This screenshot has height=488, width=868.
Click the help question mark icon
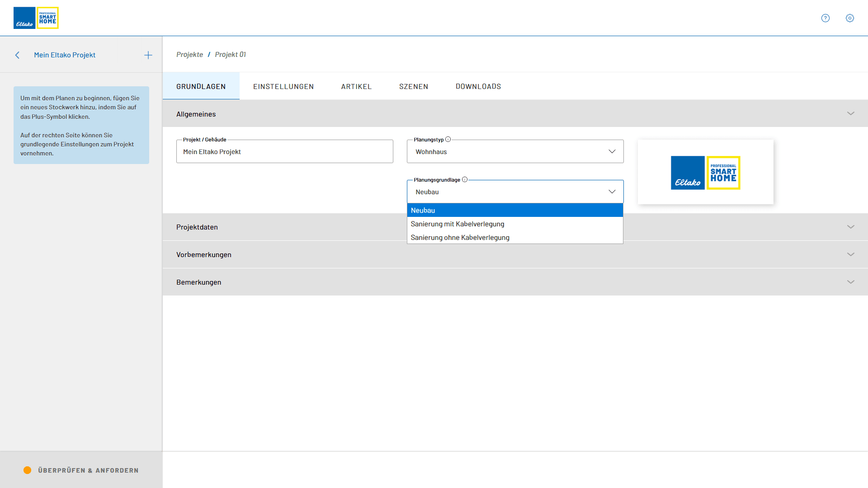[826, 18]
